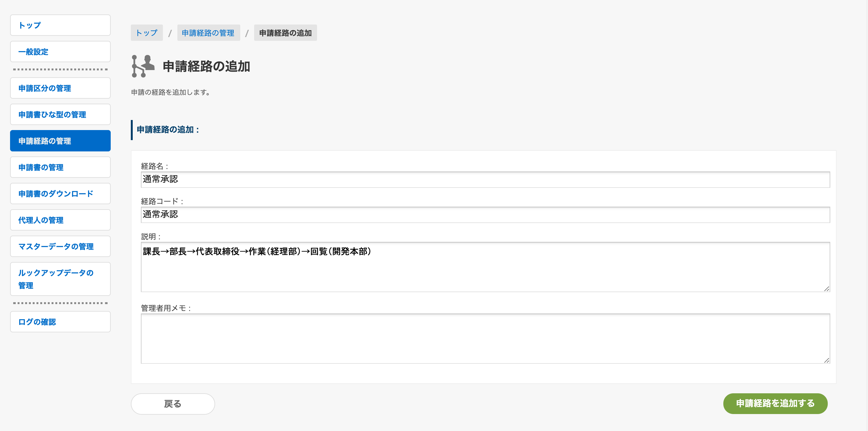The width and height of the screenshot is (868, 431).
Task: Open the トップ sidebar menu item
Action: click(x=60, y=25)
